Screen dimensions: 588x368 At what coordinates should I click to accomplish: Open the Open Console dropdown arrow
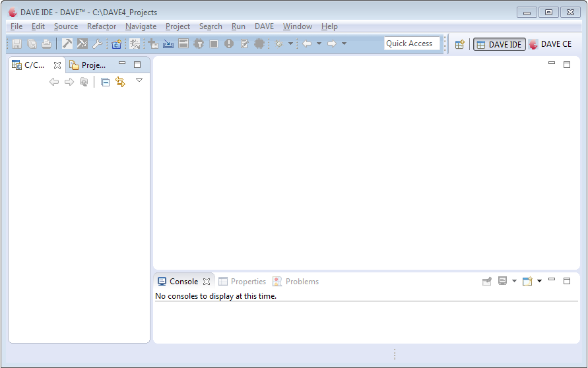pyautogui.click(x=540, y=281)
